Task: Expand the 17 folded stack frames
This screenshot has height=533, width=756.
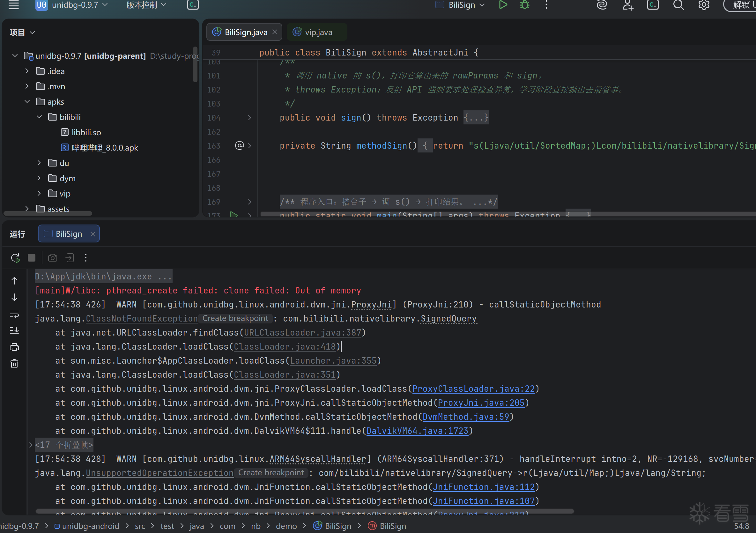Action: (x=31, y=445)
